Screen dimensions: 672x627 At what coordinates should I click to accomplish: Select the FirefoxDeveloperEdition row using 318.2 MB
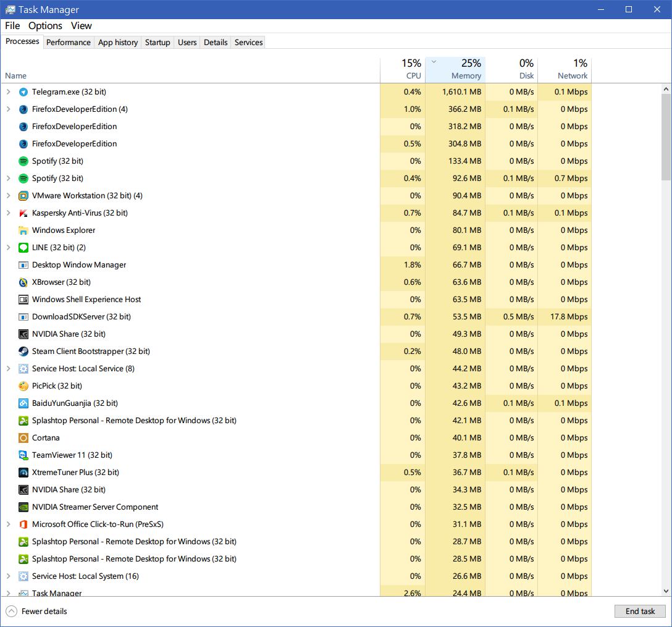[x=296, y=127]
